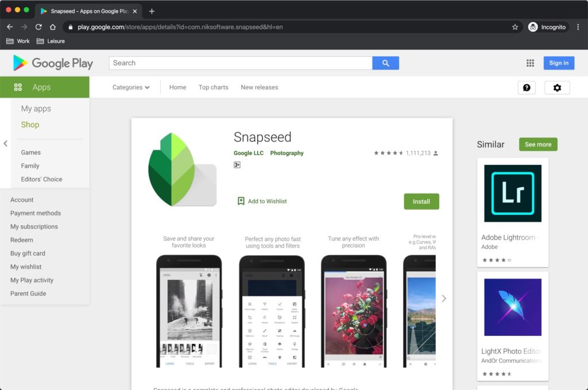Screen dimensions: 588x390
Task: Click the Sign in button
Action: click(559, 63)
